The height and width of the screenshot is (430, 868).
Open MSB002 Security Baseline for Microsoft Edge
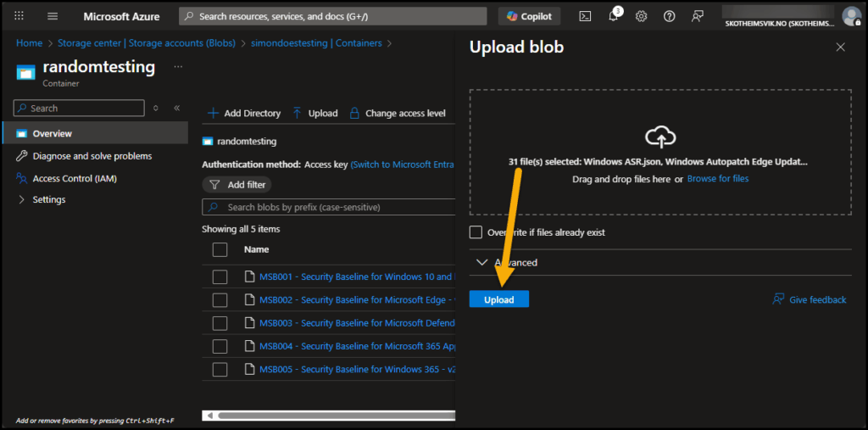tap(357, 299)
